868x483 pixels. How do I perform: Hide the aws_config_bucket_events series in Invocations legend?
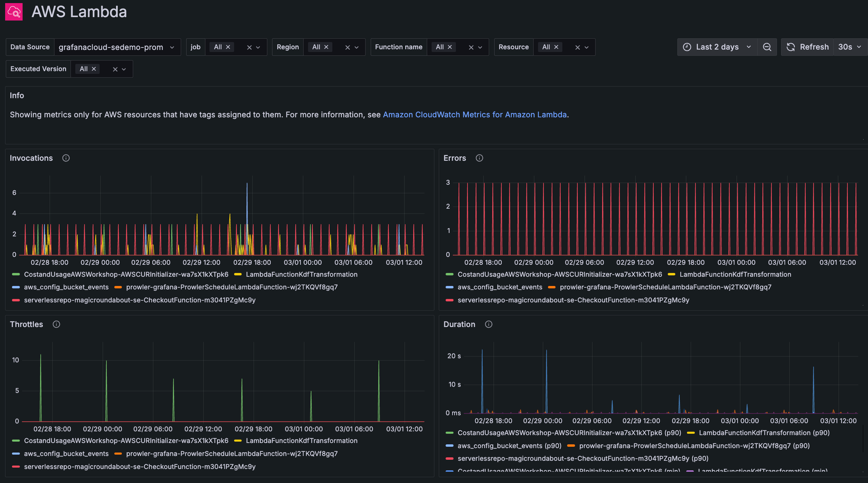coord(66,287)
